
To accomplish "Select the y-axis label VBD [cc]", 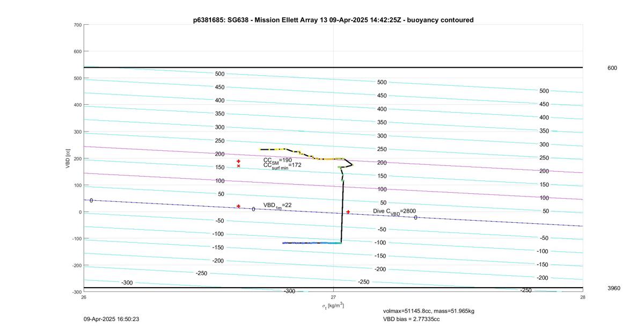I will click(x=68, y=158).
